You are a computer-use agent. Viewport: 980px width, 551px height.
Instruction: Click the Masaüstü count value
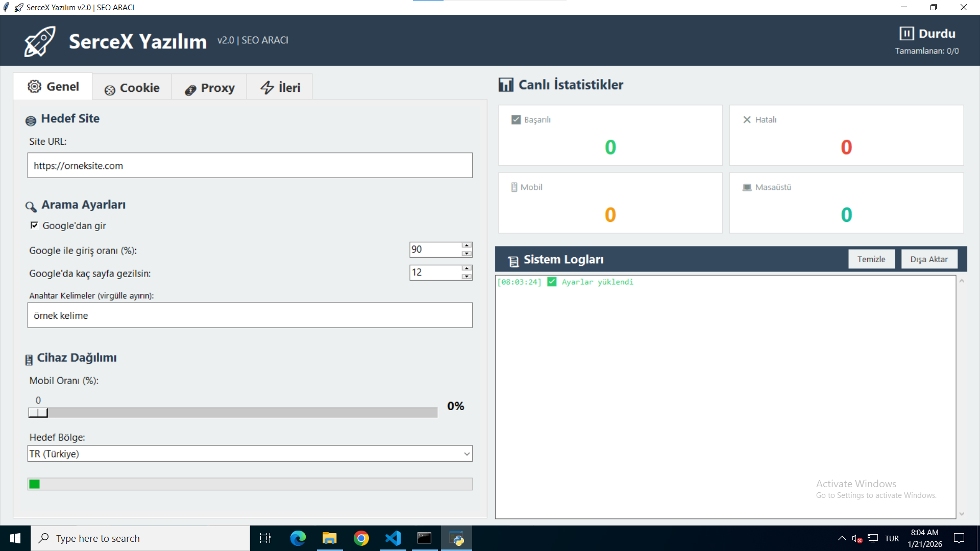846,215
